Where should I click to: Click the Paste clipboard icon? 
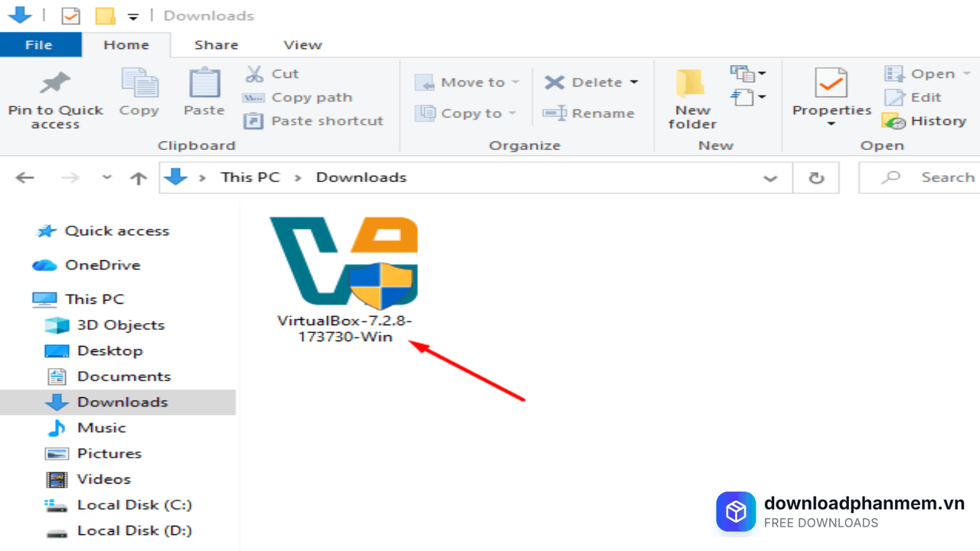coord(204,83)
